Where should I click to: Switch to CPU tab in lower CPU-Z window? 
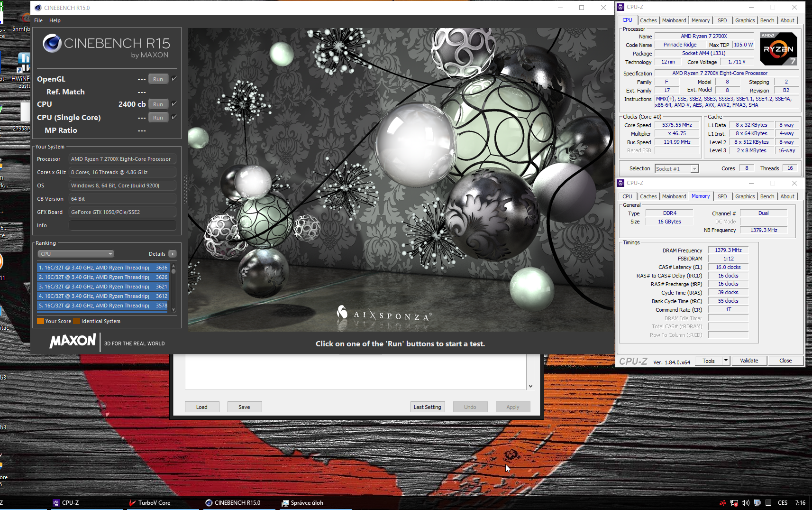click(627, 196)
